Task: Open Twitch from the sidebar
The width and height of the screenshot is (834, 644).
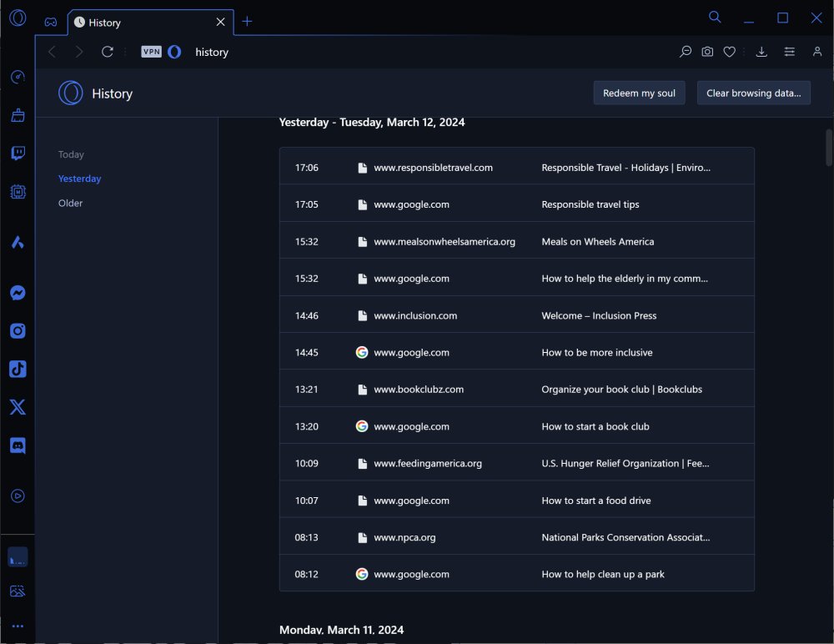Action: (18, 153)
